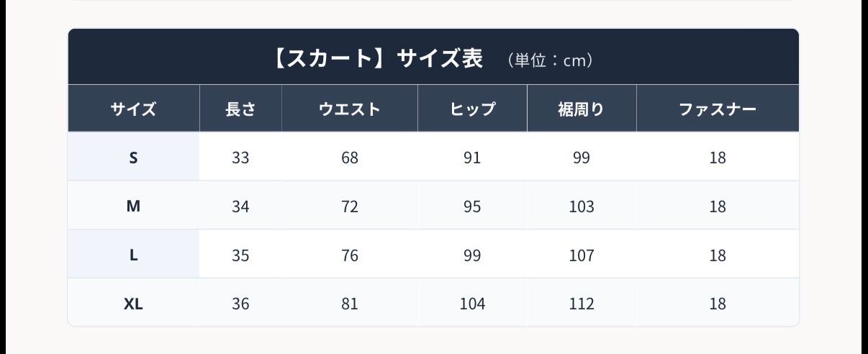The width and height of the screenshot is (868, 354).
Task: Click the スカート サイズ表 title
Action: (377, 58)
